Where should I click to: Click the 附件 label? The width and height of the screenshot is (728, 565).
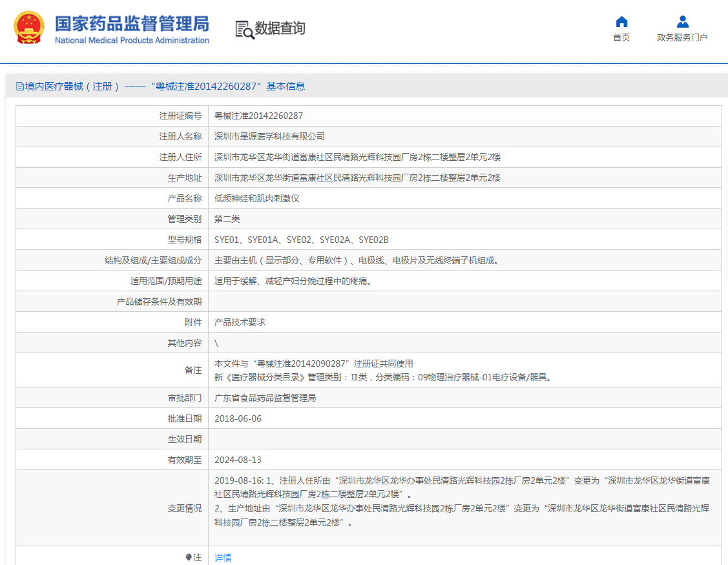coord(193,322)
